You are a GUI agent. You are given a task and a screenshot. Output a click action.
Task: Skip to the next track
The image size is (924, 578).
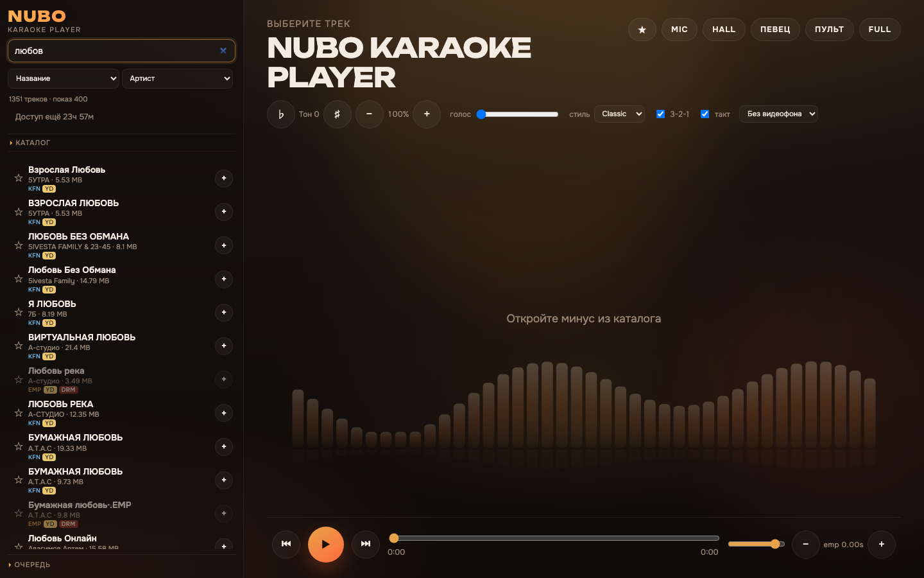tap(366, 544)
